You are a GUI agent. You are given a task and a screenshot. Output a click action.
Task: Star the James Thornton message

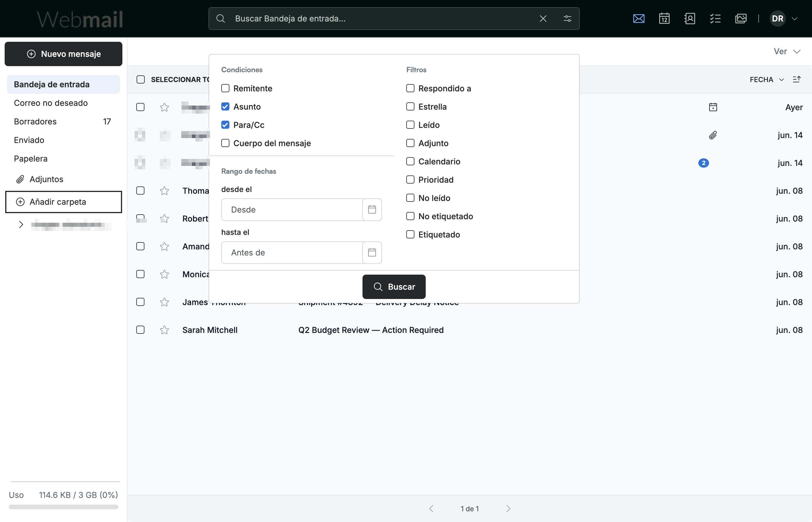point(164,302)
